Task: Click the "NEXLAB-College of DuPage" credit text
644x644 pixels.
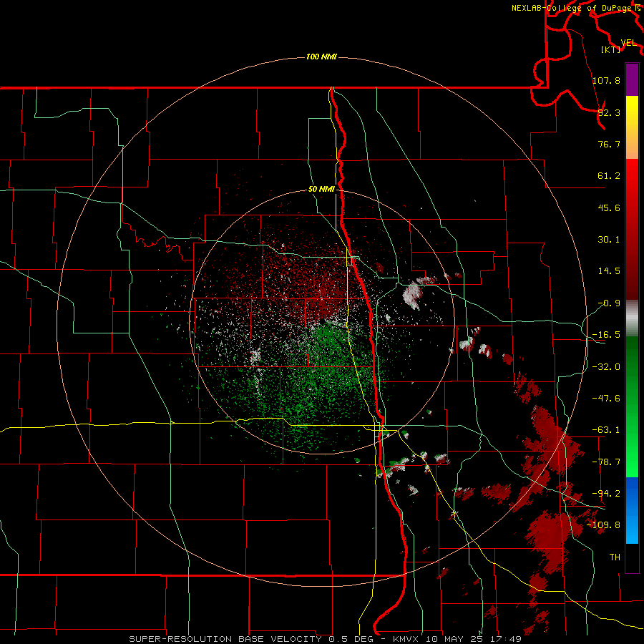Action: coord(572,8)
